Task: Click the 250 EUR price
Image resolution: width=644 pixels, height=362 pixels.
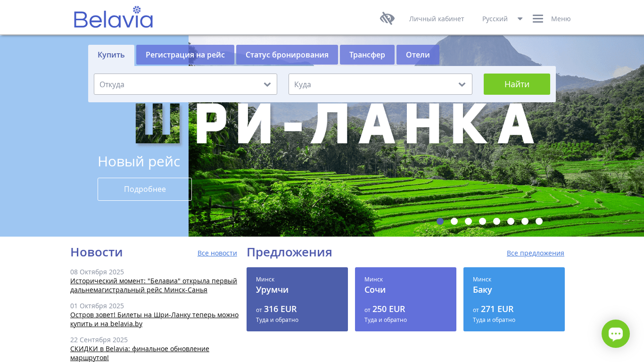Action: [388, 309]
